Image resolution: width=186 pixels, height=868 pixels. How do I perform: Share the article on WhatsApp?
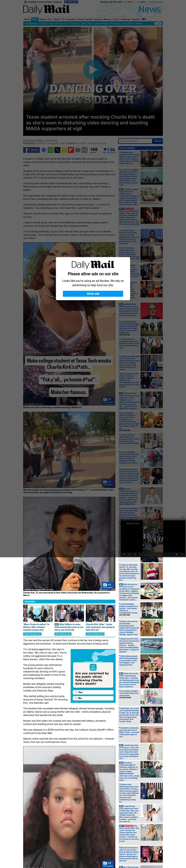[51, 150]
